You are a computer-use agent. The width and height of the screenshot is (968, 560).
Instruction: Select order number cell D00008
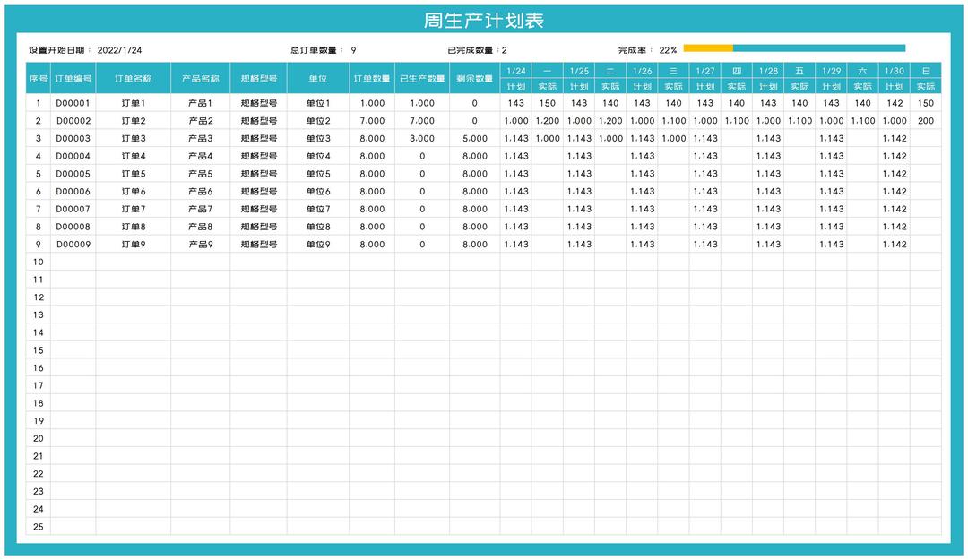click(73, 227)
